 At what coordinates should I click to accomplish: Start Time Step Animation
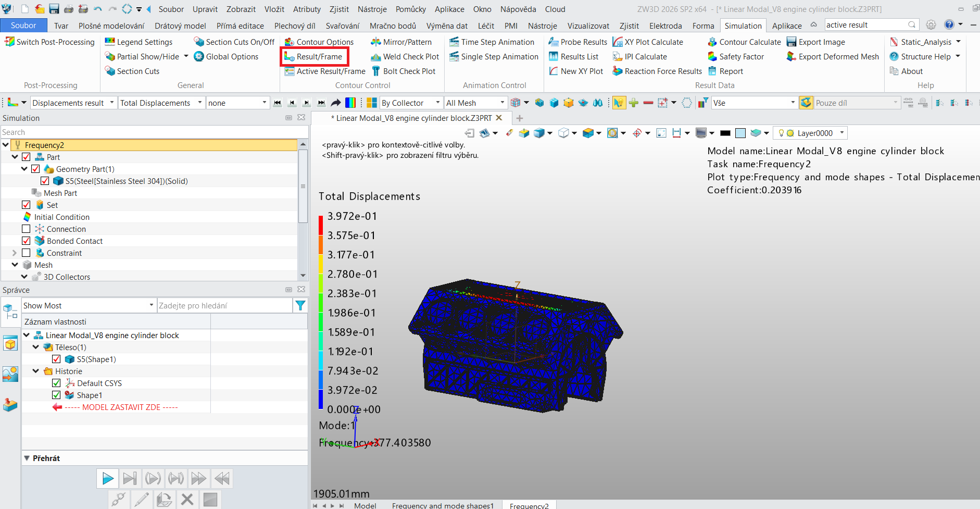point(492,42)
